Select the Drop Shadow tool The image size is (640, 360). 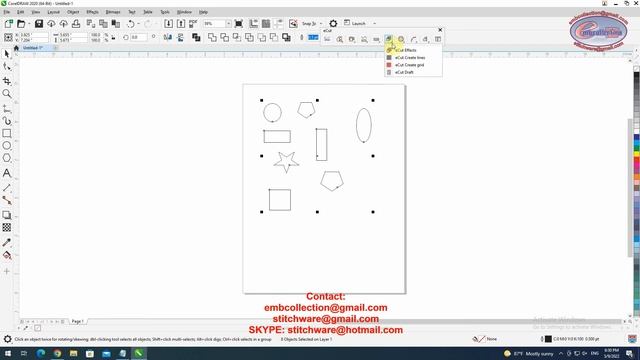7,215
